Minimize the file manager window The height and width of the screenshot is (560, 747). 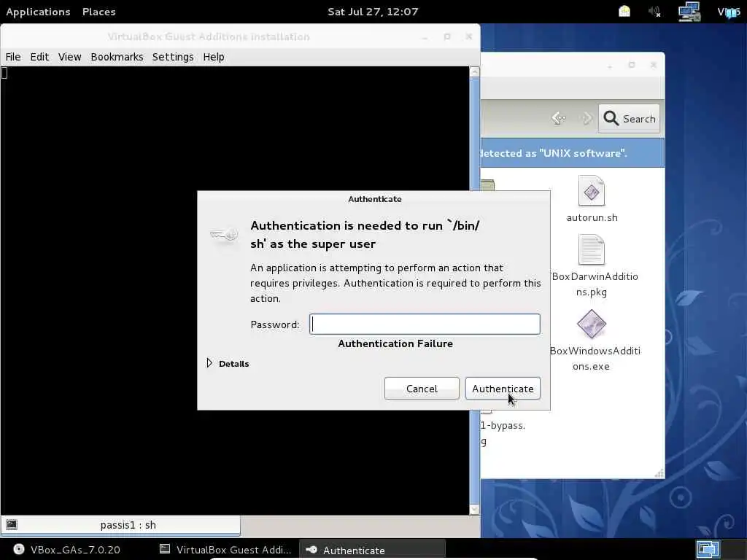[x=610, y=65]
